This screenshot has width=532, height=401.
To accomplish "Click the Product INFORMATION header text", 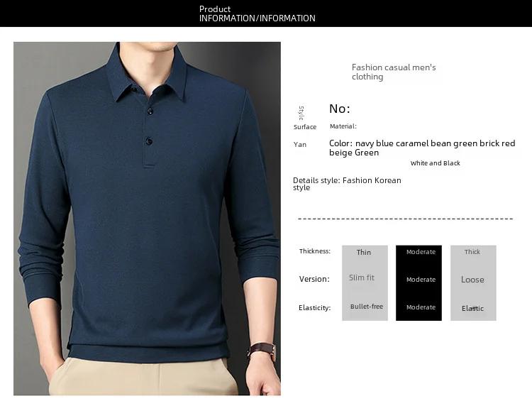I will [257, 13].
